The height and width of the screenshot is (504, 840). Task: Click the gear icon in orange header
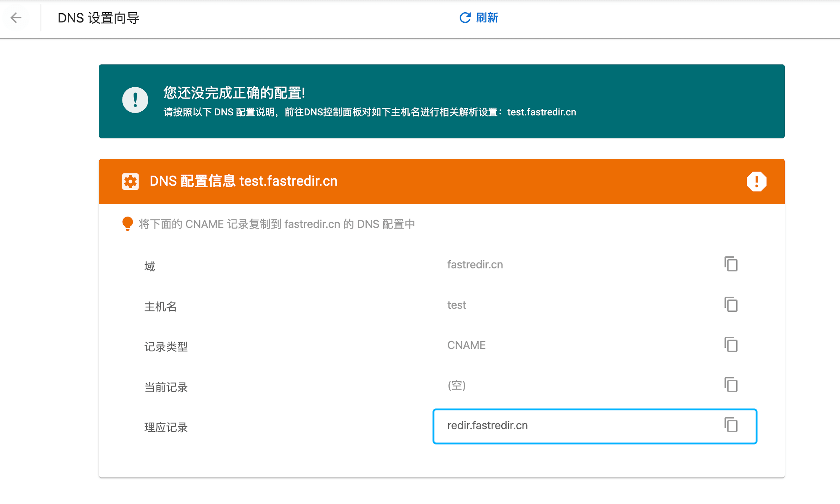click(x=130, y=182)
